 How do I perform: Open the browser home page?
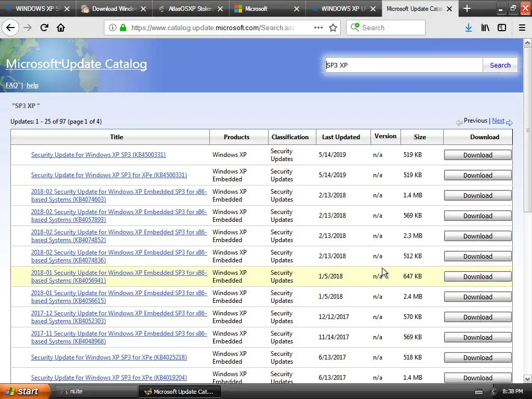[61, 28]
